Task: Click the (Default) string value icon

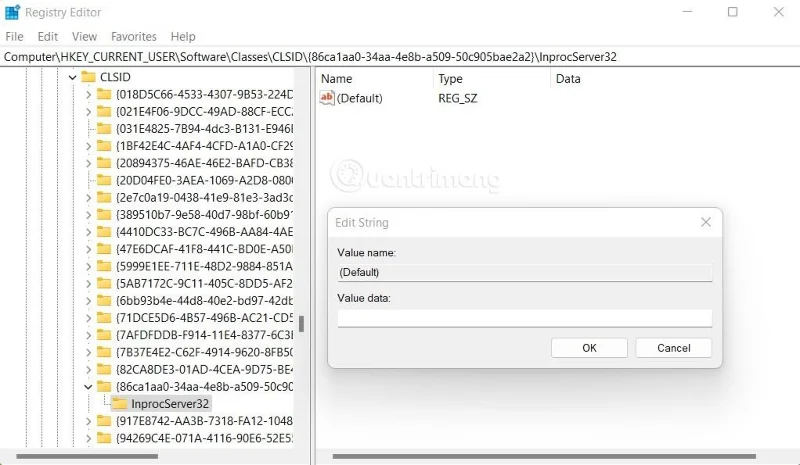Action: (x=327, y=97)
